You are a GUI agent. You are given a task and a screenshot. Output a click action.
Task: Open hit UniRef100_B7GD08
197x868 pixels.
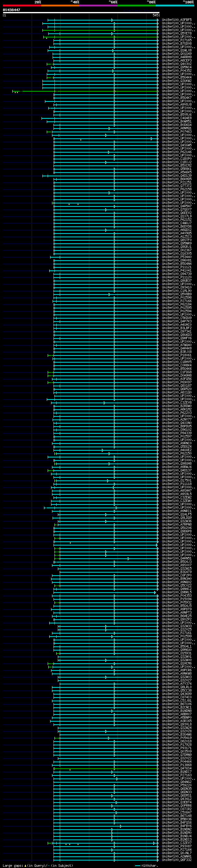pyautogui.click(x=177, y=43)
